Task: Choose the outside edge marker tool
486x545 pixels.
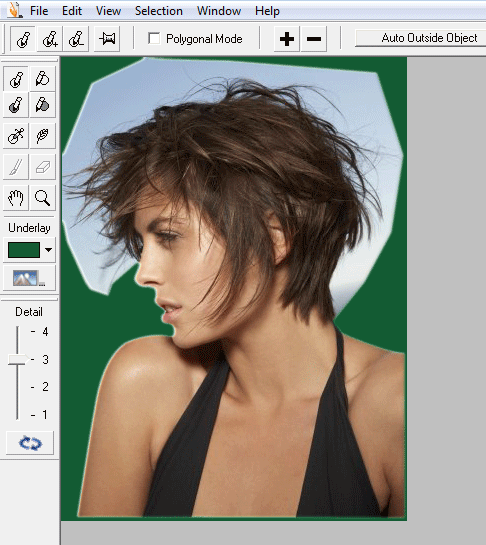Action: click(16, 79)
